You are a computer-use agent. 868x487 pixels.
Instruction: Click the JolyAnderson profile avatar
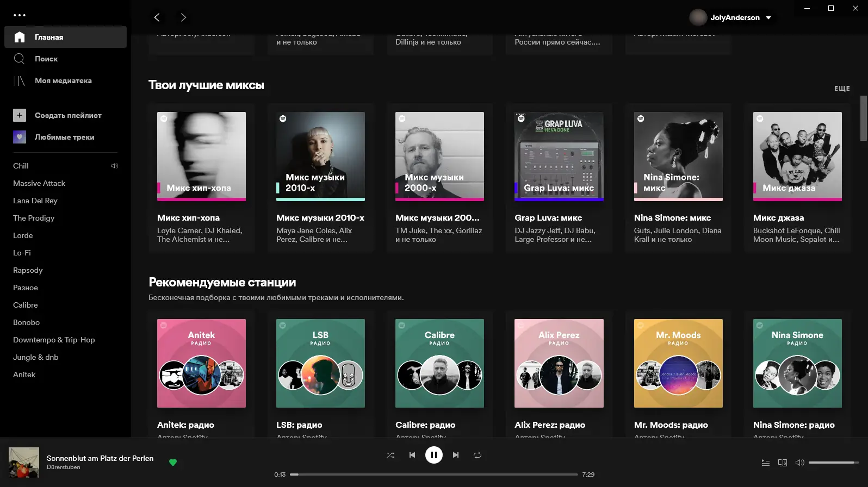point(698,17)
